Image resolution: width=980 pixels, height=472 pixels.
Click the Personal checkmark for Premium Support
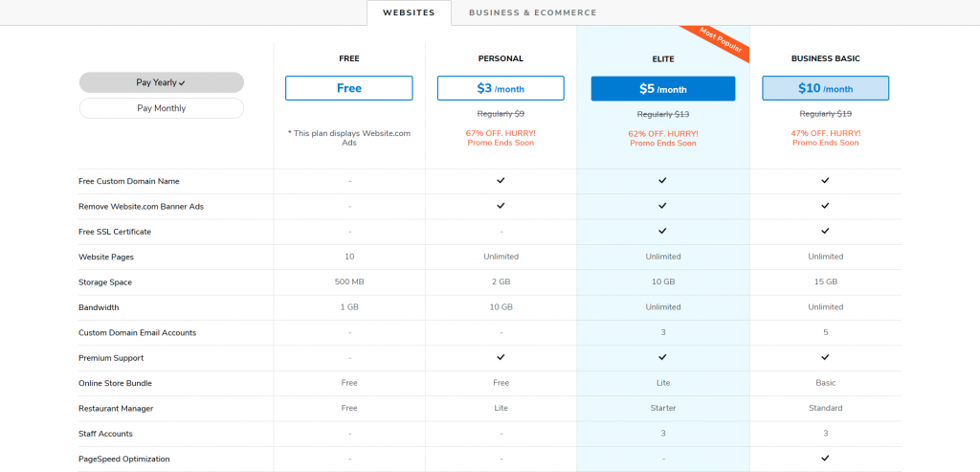[x=501, y=358]
